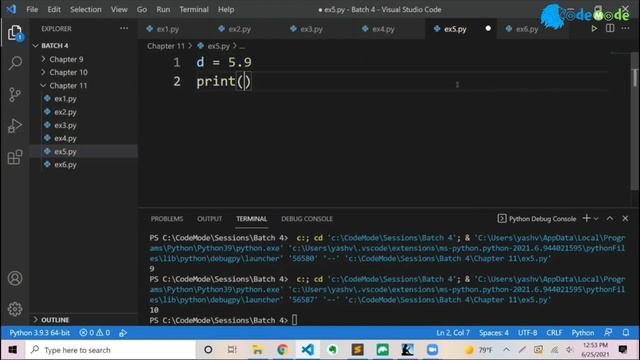Click in the Windows search box

[110, 350]
